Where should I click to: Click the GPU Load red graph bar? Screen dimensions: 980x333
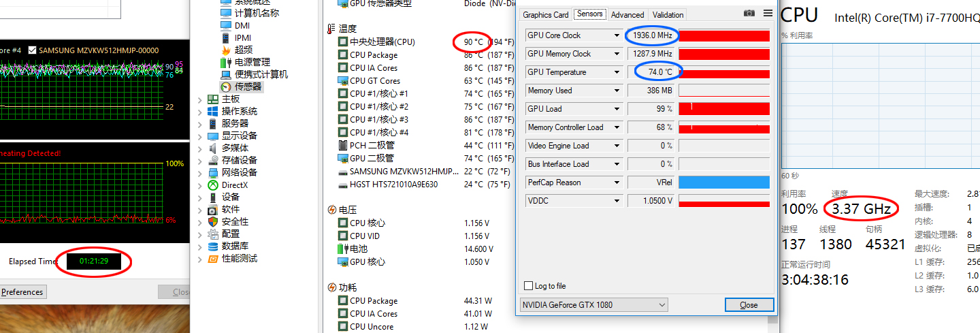pyautogui.click(x=724, y=109)
